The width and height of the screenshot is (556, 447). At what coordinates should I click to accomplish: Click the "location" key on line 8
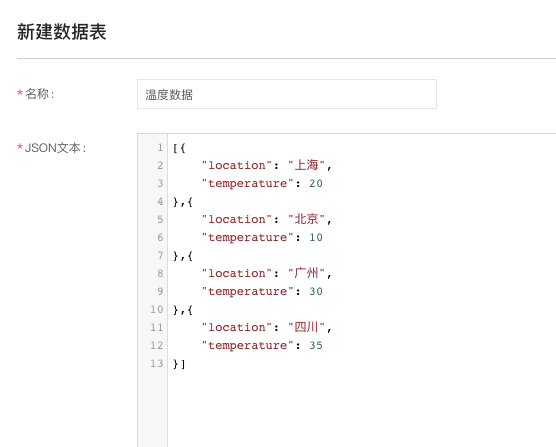(237, 273)
